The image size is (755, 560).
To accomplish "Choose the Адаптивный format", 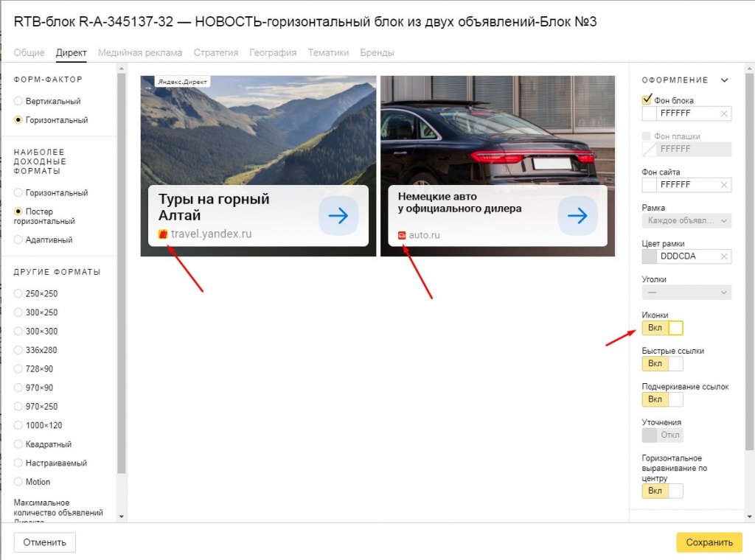I will point(18,239).
